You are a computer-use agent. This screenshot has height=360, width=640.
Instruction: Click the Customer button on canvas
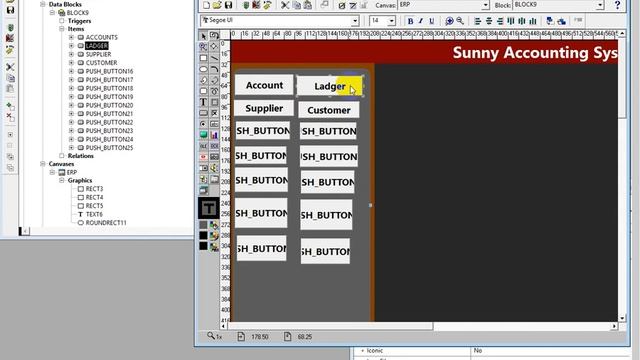coord(329,110)
